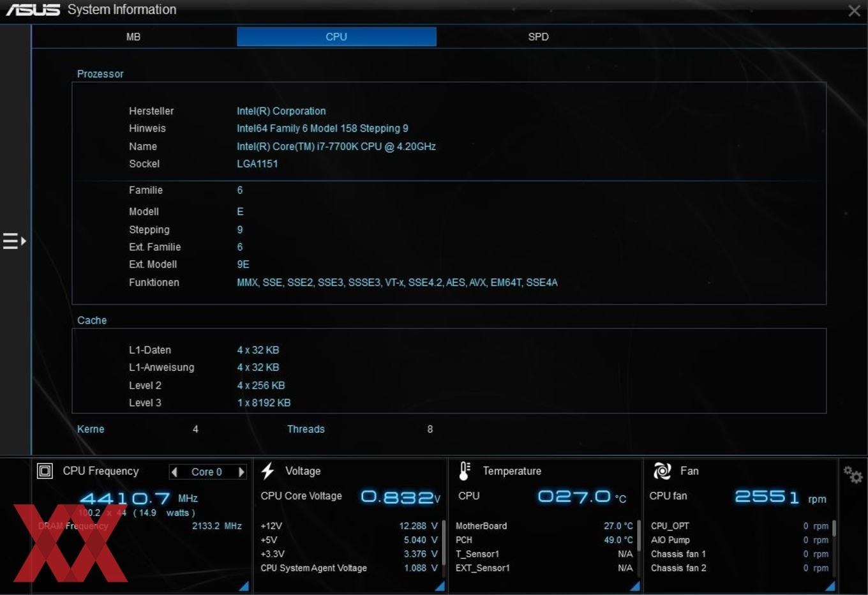
Task: Click the Voltage lightning bolt icon
Action: tap(268, 471)
